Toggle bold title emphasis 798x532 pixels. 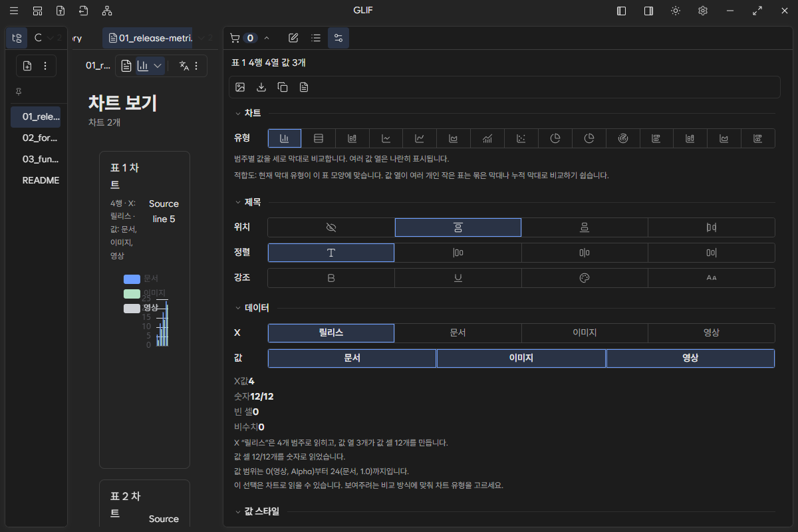(331, 278)
